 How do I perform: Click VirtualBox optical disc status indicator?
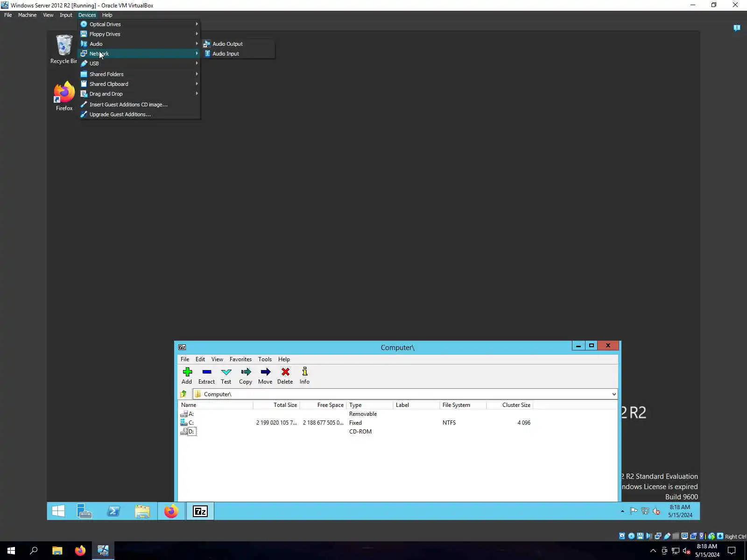click(x=631, y=536)
